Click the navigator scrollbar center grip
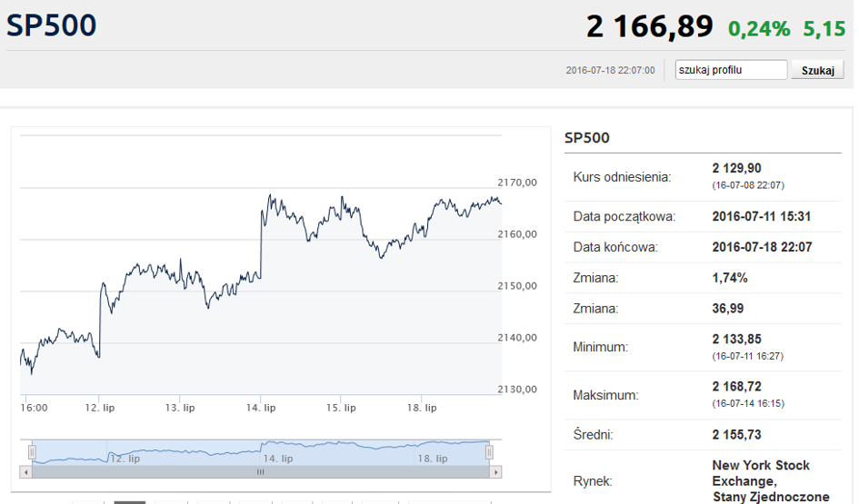The width and height of the screenshot is (859, 504). point(261,472)
